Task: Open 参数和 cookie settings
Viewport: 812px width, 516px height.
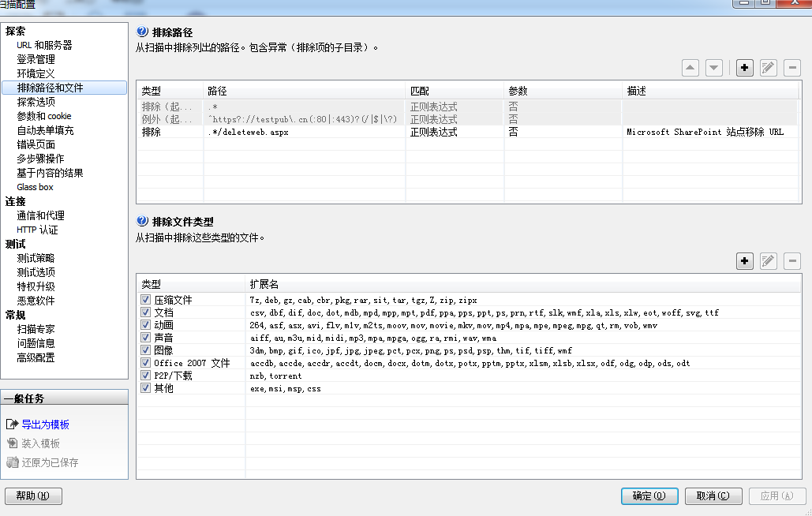Action: coord(44,116)
